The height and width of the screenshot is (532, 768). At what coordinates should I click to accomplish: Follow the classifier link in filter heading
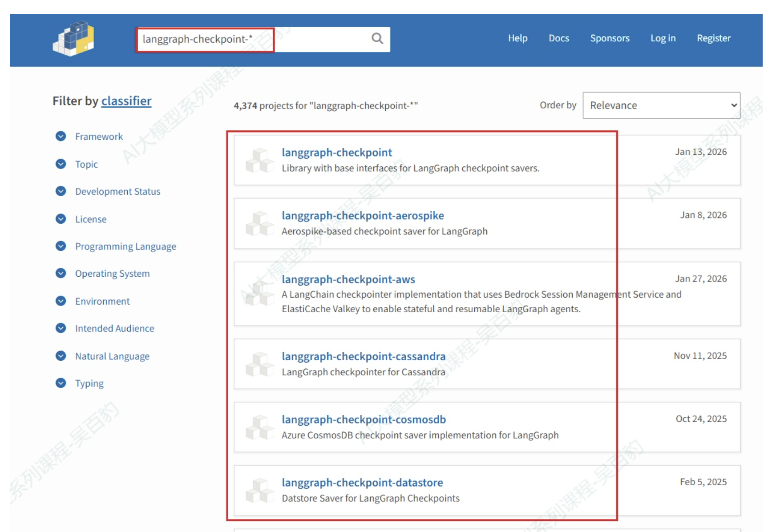click(x=126, y=101)
